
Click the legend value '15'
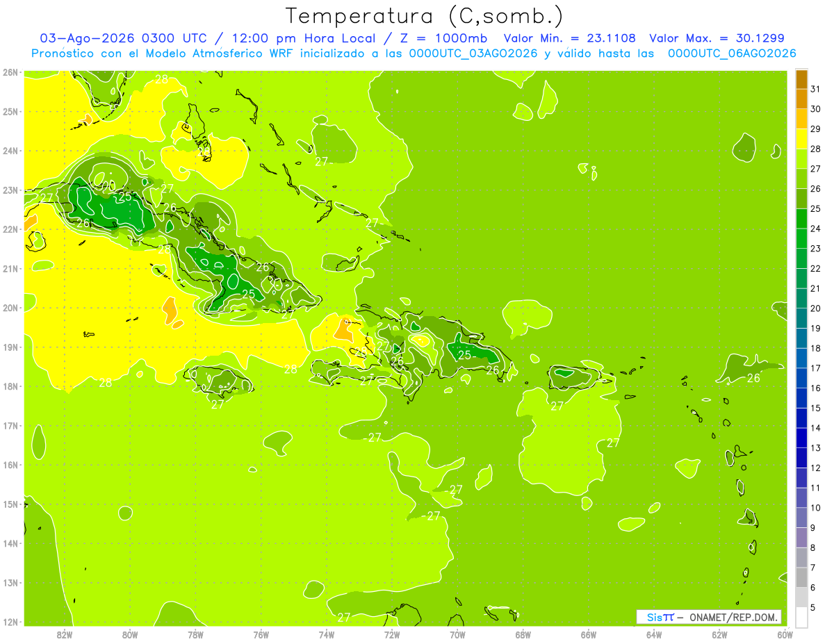(815, 408)
